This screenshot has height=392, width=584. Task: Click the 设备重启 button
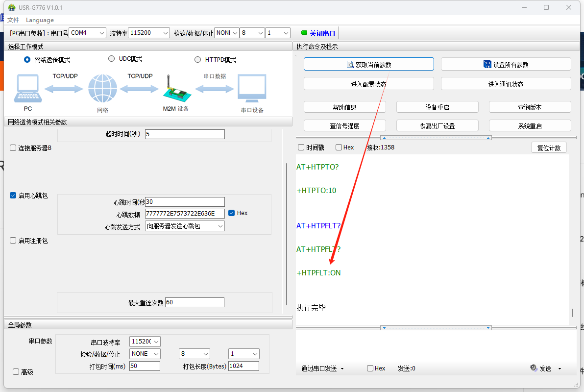pyautogui.click(x=437, y=107)
